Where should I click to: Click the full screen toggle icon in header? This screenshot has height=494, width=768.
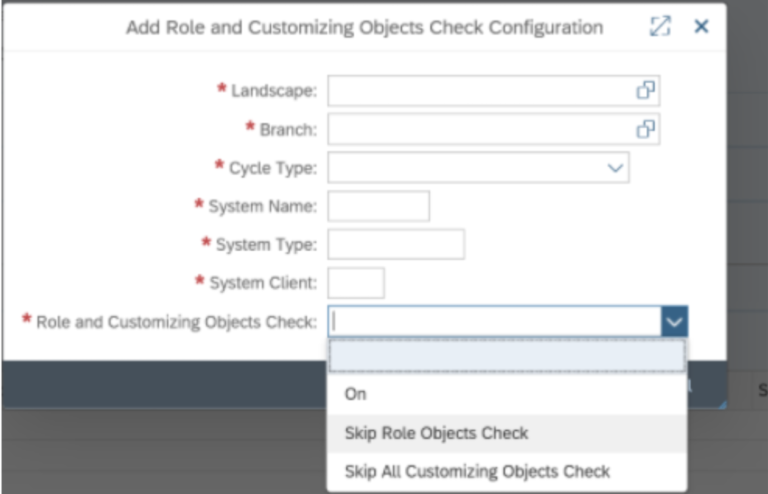pos(660,26)
